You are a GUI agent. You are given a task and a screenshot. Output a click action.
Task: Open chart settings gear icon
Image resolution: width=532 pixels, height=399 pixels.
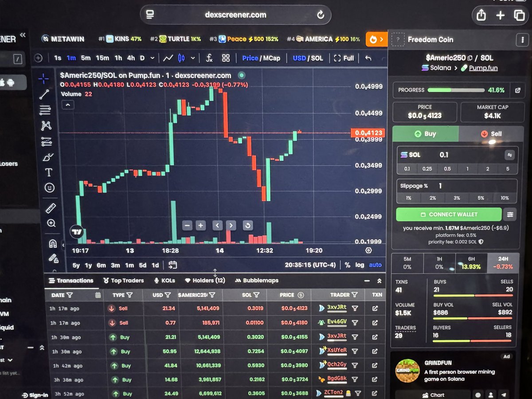pyautogui.click(x=368, y=250)
